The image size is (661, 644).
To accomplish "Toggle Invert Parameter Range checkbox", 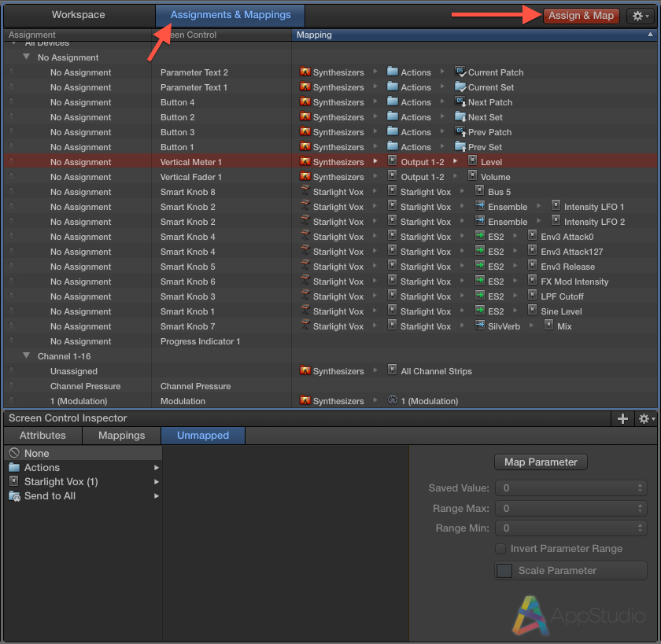I will coord(500,549).
